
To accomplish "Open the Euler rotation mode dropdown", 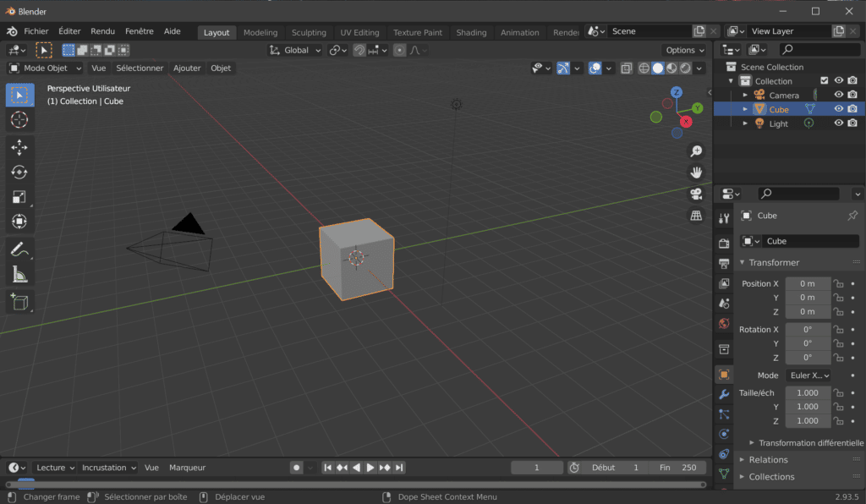I will pyautogui.click(x=808, y=375).
